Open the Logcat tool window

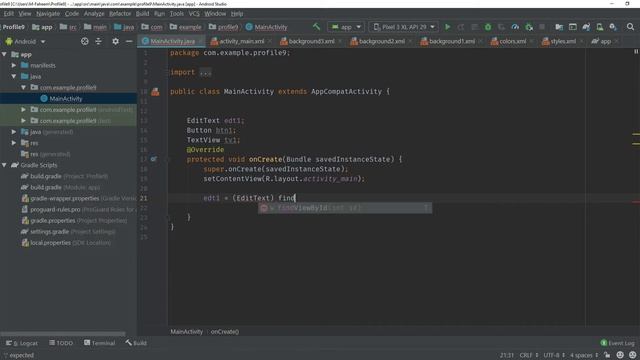click(22, 343)
